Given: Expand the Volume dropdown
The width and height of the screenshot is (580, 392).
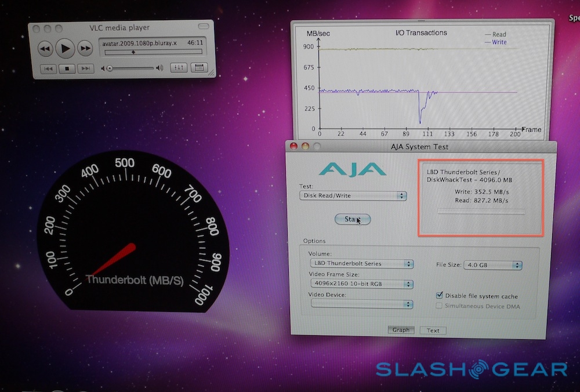Looking at the screenshot, I should coord(361,263).
